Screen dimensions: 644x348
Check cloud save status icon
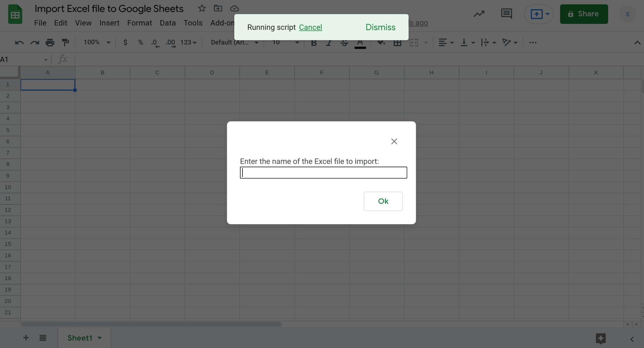(x=235, y=8)
